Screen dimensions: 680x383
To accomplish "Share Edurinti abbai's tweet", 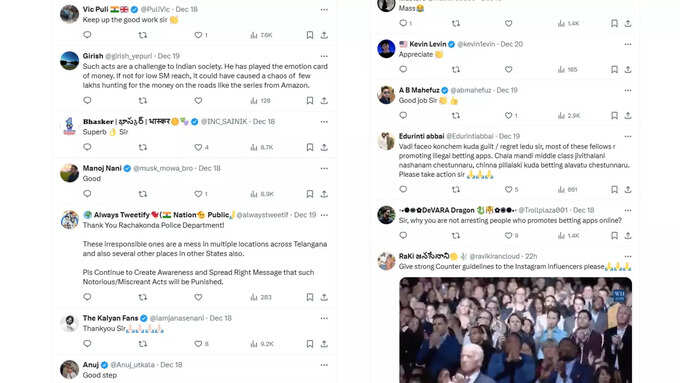I will point(628,190).
